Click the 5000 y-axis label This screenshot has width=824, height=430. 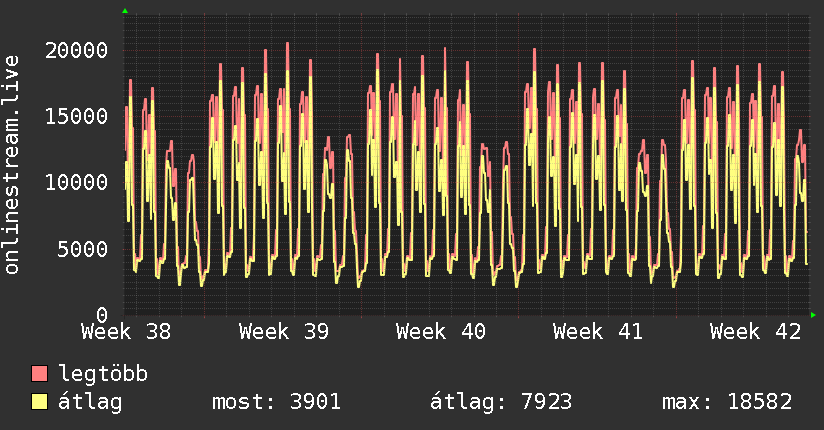click(x=83, y=249)
